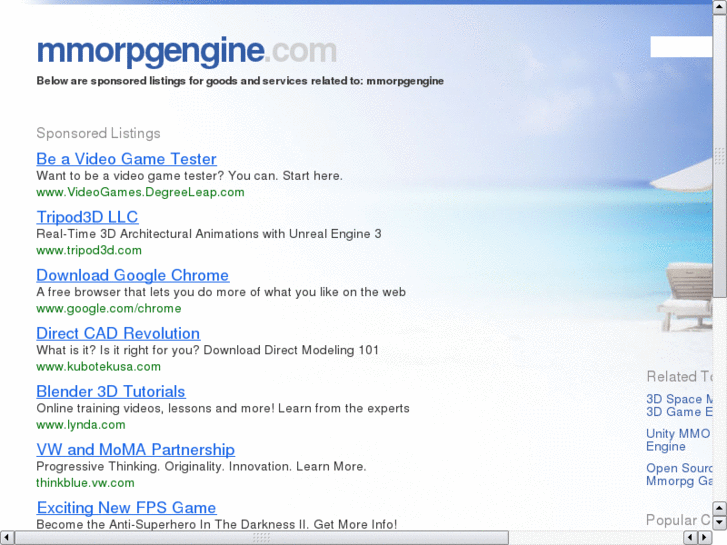
Task: Click the www.VideoGames.DegreeLeap.com URL text
Action: pos(140,192)
